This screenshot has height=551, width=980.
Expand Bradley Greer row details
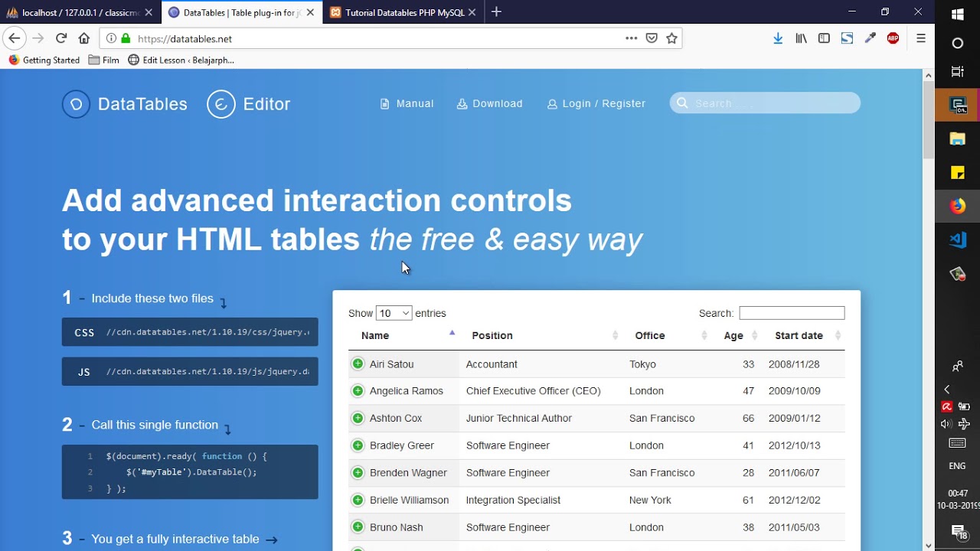358,445
